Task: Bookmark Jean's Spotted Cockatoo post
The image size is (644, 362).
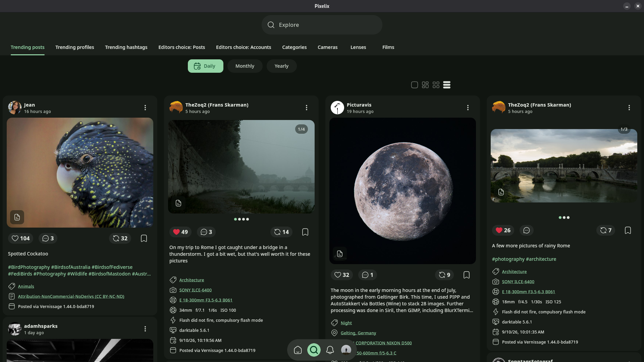Action: coord(144,238)
